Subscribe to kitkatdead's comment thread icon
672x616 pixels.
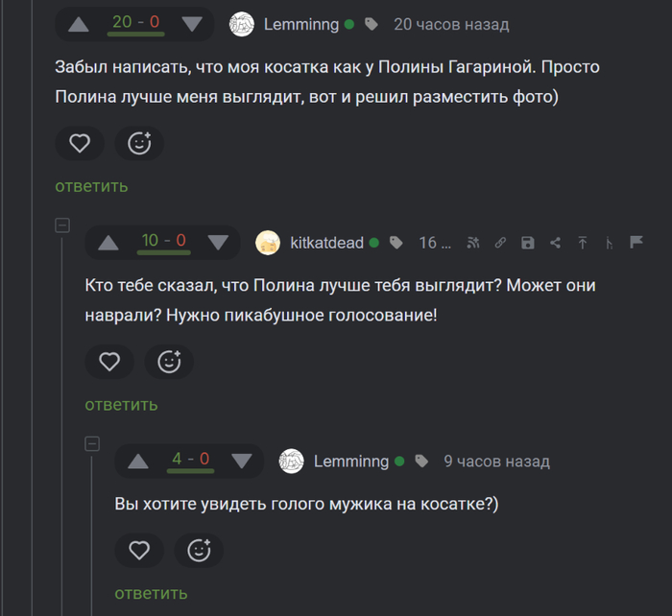tap(472, 243)
